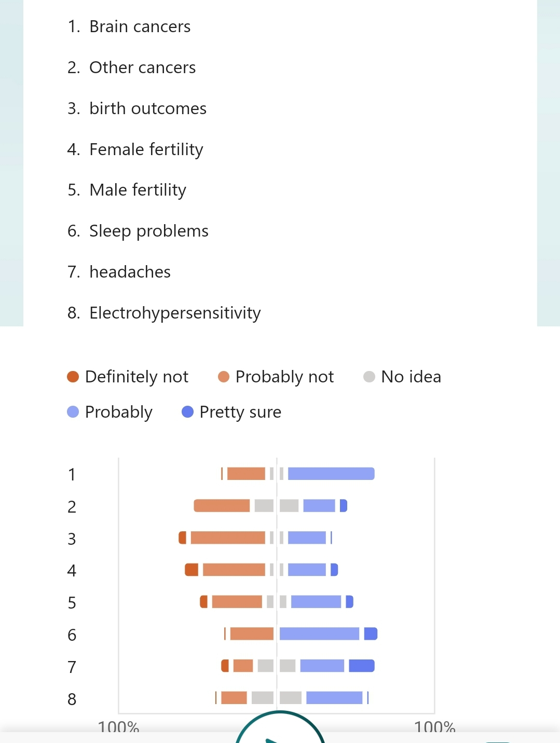Hide the 'Definitely not' series via legend label

tap(136, 377)
